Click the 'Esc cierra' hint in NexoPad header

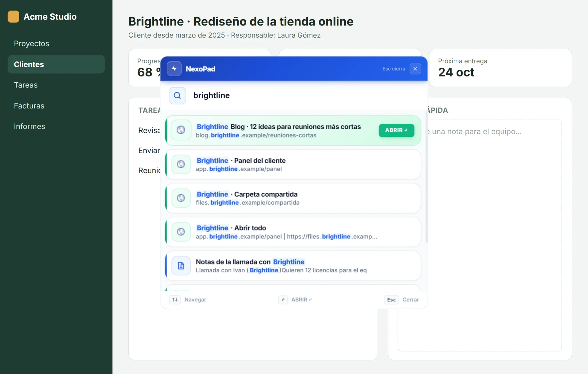pyautogui.click(x=394, y=69)
